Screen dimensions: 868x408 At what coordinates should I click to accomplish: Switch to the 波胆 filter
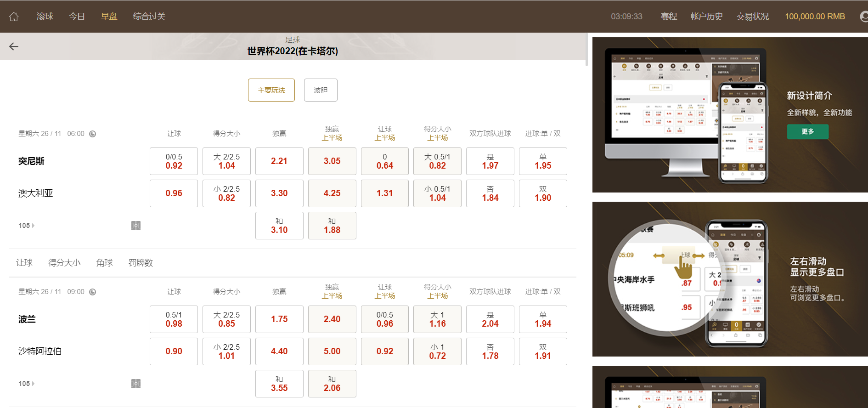321,90
